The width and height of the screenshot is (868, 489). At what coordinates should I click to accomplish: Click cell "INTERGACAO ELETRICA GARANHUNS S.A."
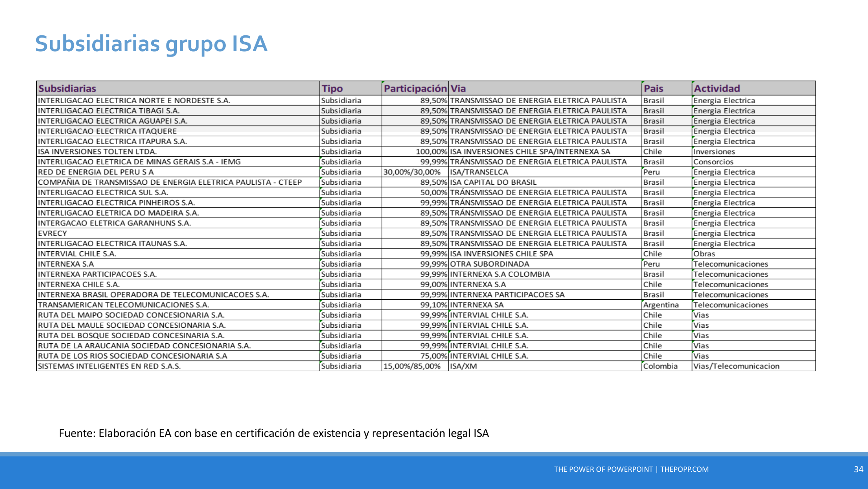[x=178, y=223]
